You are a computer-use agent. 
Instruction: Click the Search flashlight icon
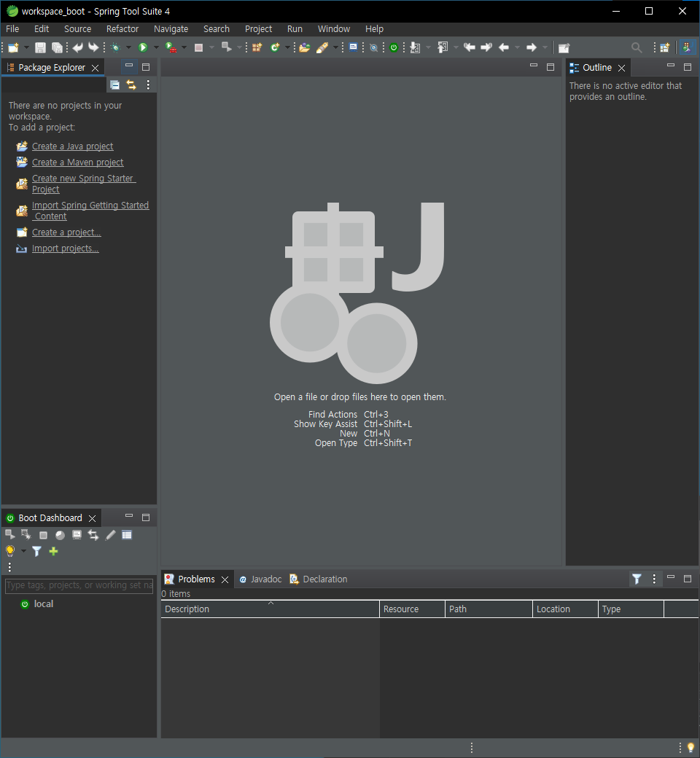[322, 47]
